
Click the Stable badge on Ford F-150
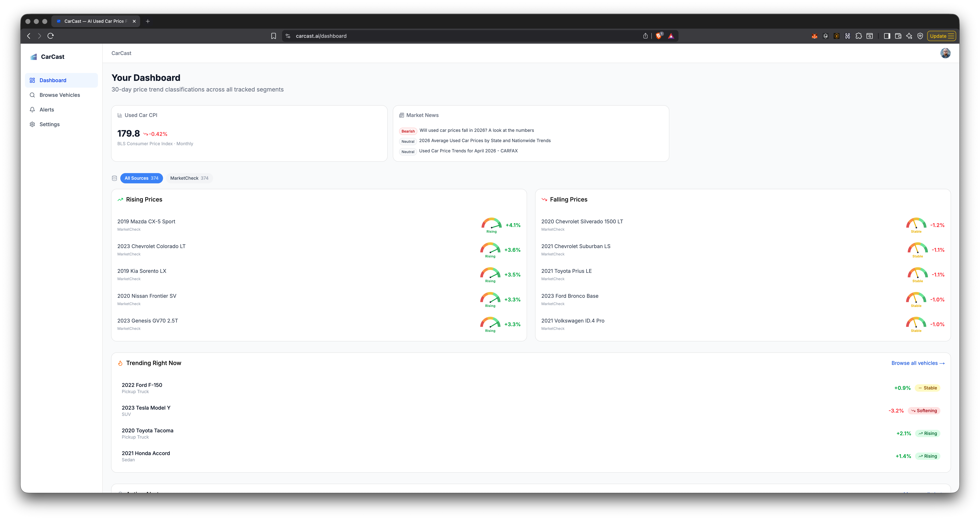coord(928,388)
